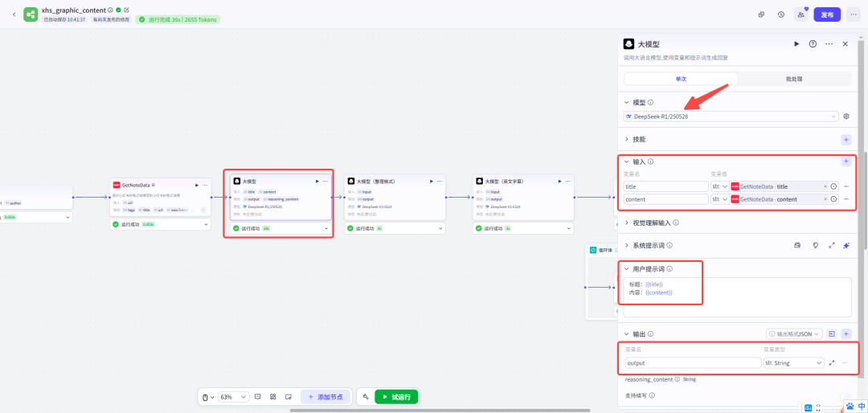Remove the content input row
868x413 pixels.
point(845,199)
